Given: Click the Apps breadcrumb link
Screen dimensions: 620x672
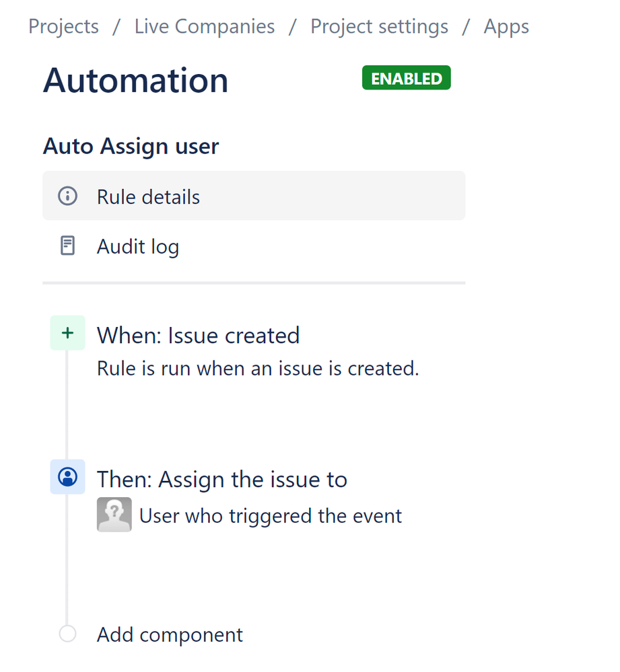Looking at the screenshot, I should (x=506, y=27).
